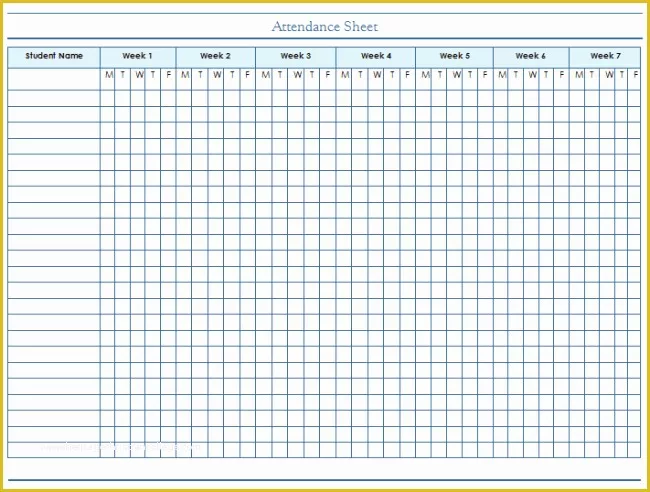The height and width of the screenshot is (492, 650).
Task: Click the F day label under Week 6
Action: point(562,75)
